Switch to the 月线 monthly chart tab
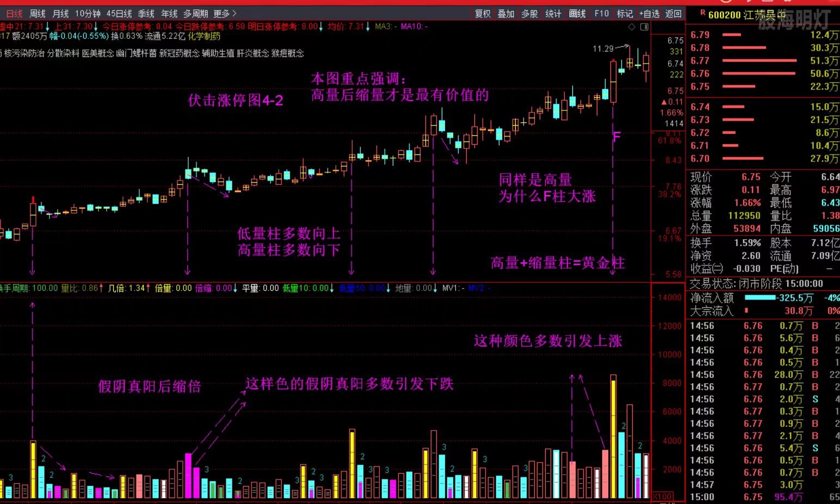The height and width of the screenshot is (504, 840). point(60,14)
